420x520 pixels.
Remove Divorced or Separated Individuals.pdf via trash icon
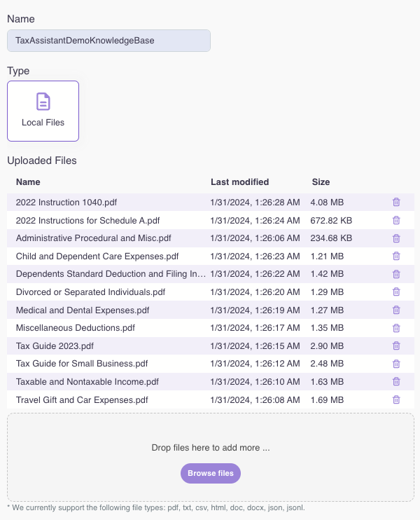[396, 292]
